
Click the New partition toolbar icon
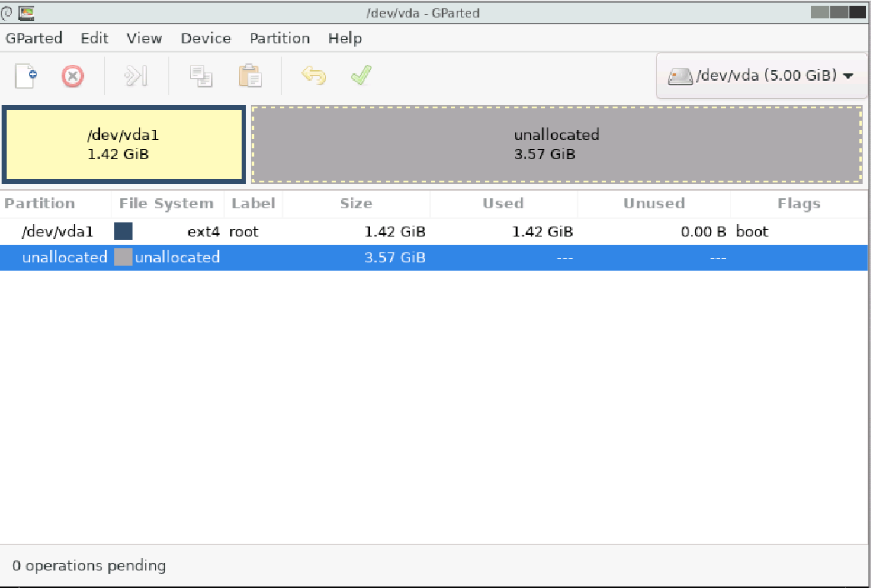pos(26,76)
